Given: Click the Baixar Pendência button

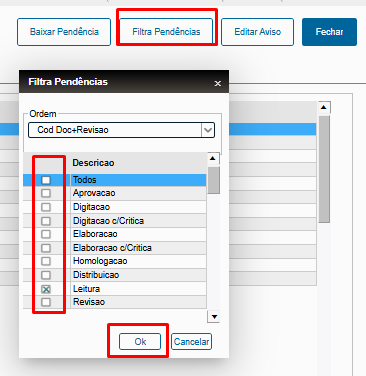Looking at the screenshot, I should coord(64,32).
